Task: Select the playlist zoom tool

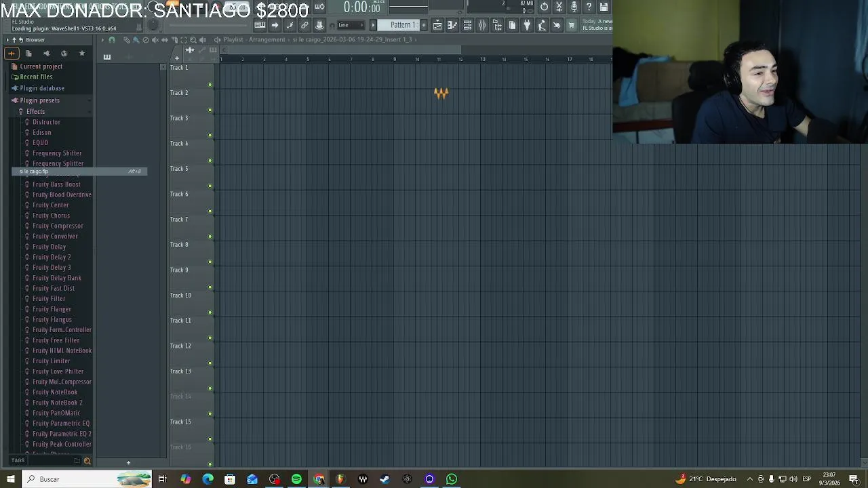Action: pyautogui.click(x=193, y=40)
